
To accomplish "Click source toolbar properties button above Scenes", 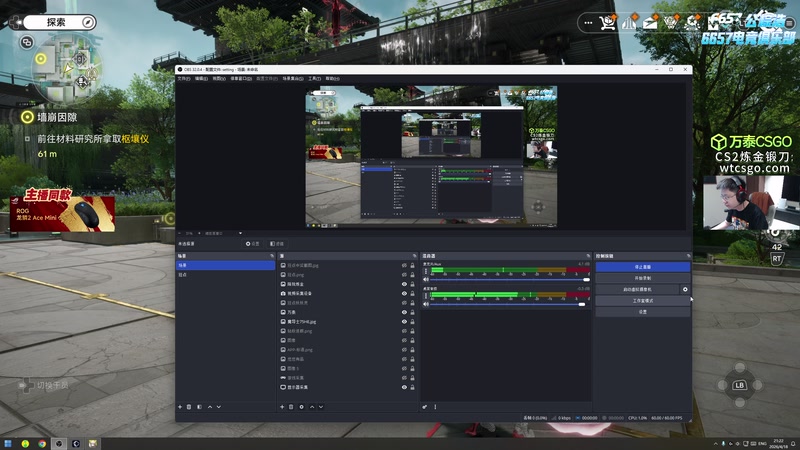I will pos(253,244).
